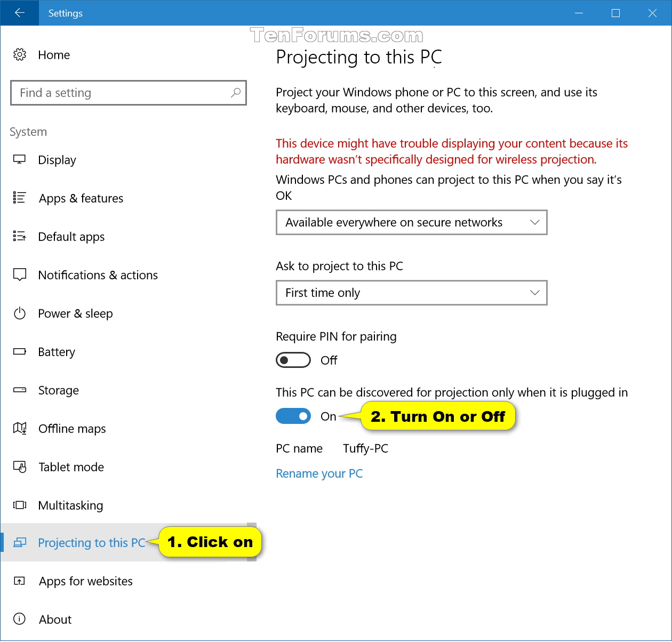Click the Offline maps icon
The width and height of the screenshot is (672, 642).
pyautogui.click(x=20, y=428)
